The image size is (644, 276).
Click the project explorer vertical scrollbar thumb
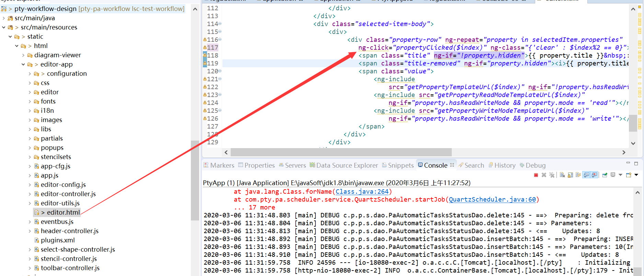195,180
